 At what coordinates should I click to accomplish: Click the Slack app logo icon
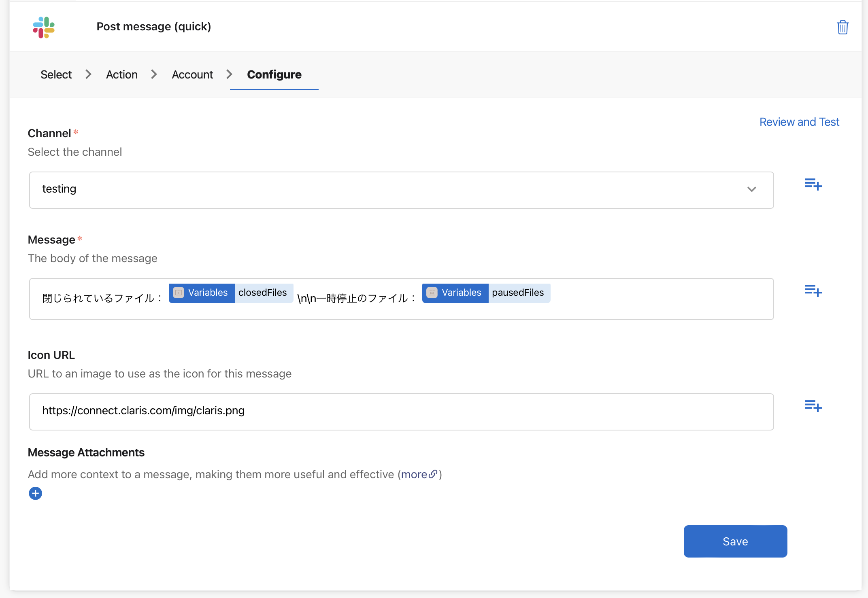pos(44,27)
